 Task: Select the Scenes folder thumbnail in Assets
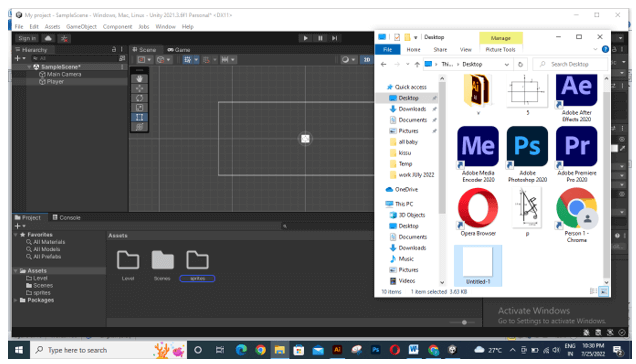pyautogui.click(x=163, y=260)
